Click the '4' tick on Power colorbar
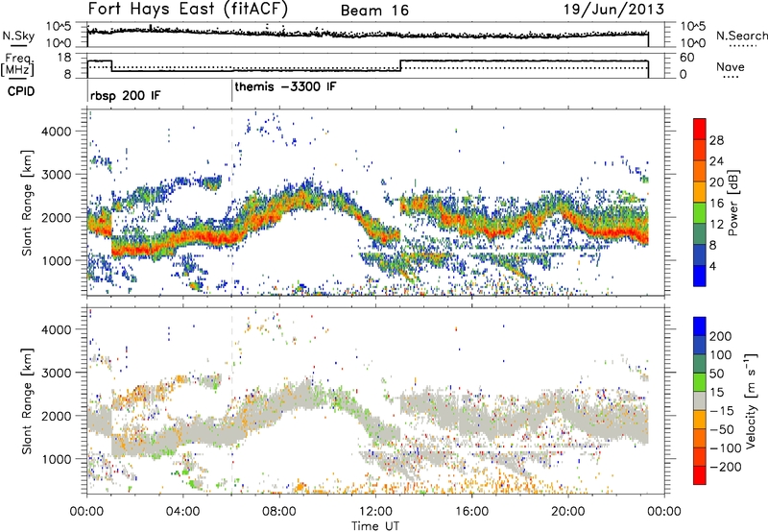Viewport: 768px width, 532px height. pyautogui.click(x=712, y=266)
